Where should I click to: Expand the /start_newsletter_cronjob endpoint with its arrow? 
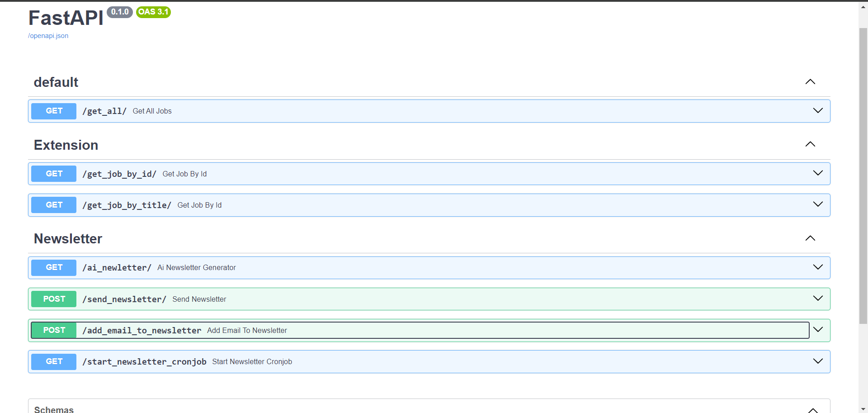(x=818, y=361)
